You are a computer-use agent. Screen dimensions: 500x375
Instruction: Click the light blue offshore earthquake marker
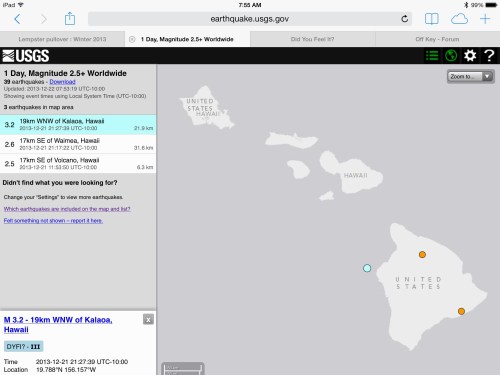(x=367, y=268)
